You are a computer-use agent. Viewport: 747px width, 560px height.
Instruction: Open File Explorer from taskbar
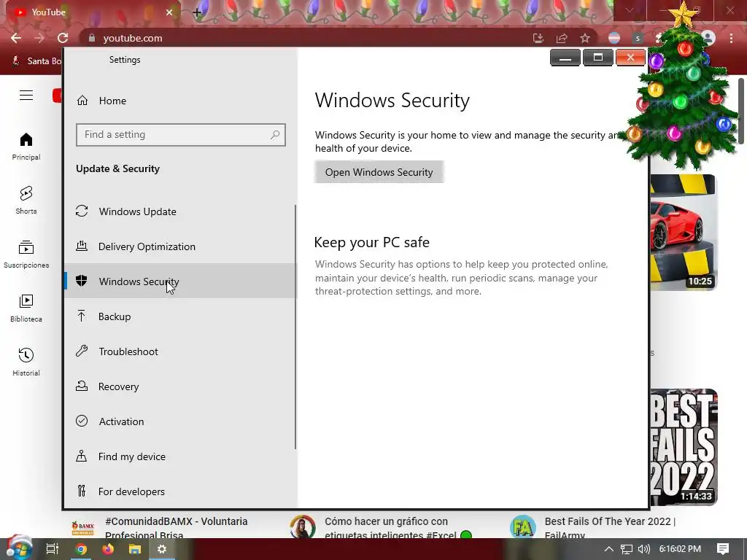click(x=135, y=549)
